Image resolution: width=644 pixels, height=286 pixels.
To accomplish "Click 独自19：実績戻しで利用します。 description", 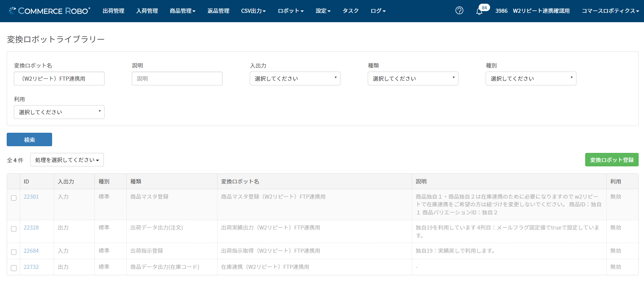I will 455,251.
